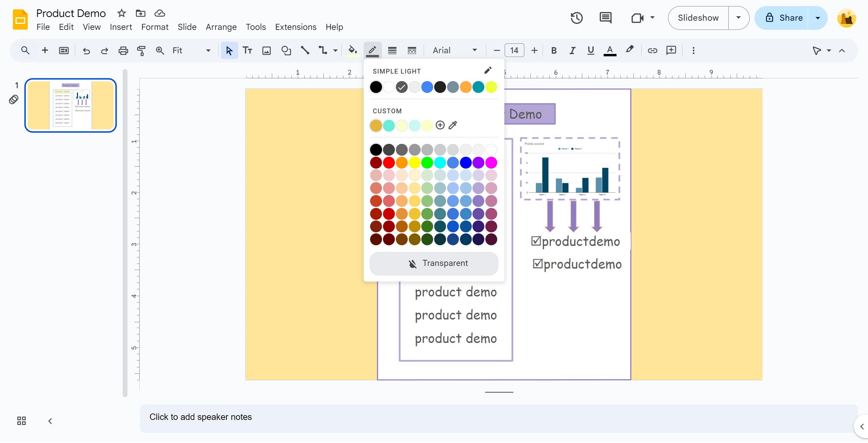Switch to grid view of slides
868x443 pixels.
[21, 421]
